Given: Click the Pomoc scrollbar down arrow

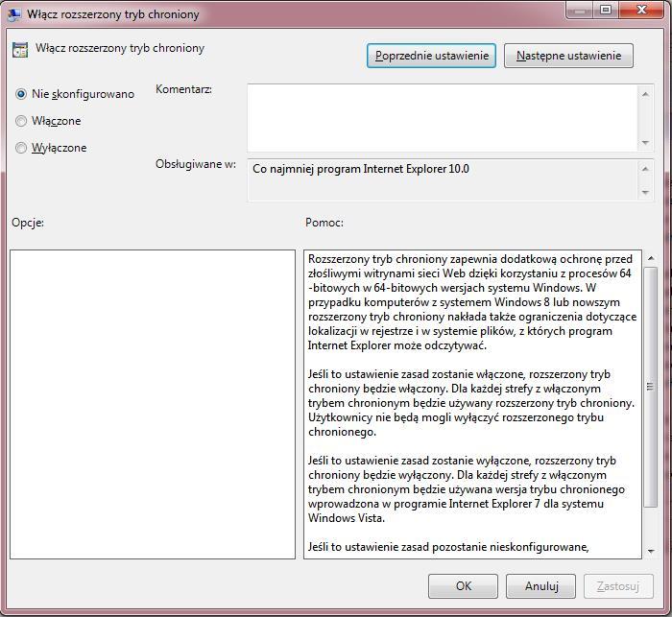Looking at the screenshot, I should coord(651,551).
